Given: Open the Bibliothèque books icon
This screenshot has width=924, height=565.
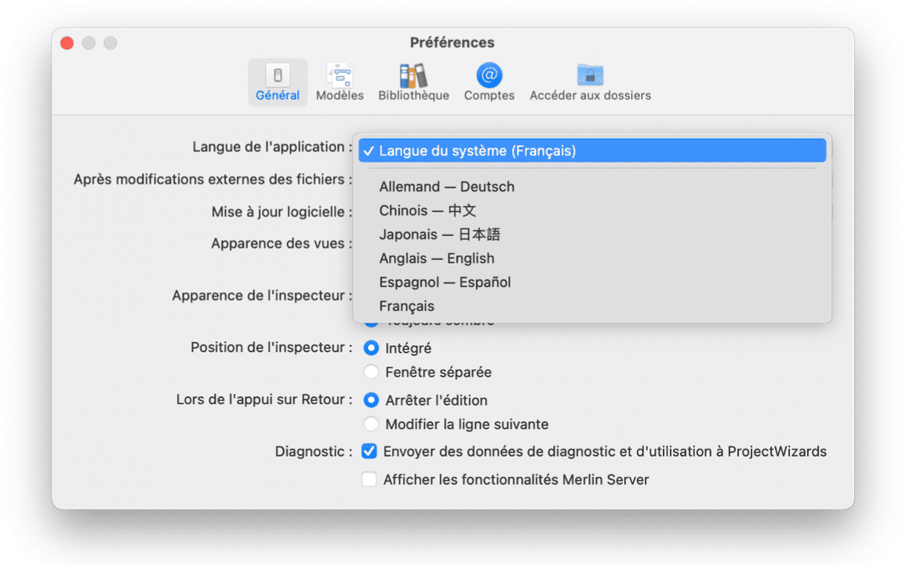Looking at the screenshot, I should point(413,76).
